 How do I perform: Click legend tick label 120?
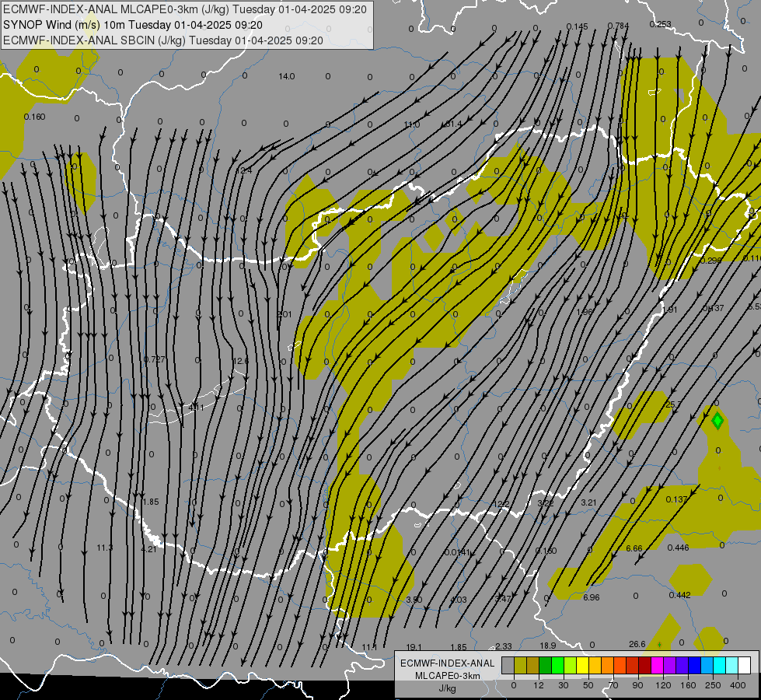coord(663,685)
